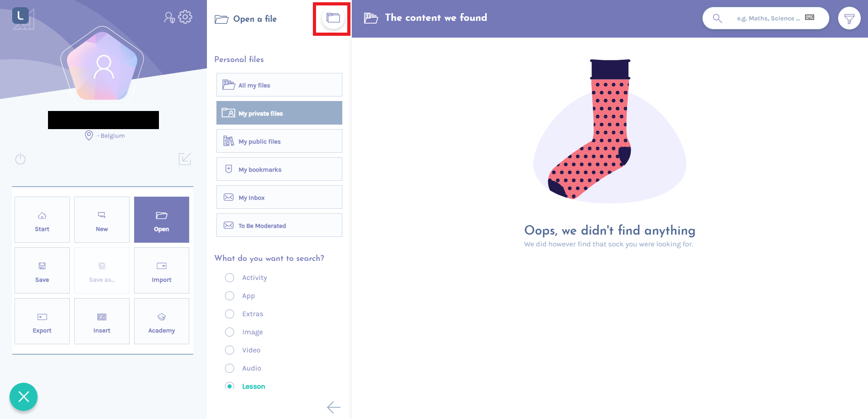The image size is (868, 419).
Task: Click the Export tile
Action: click(x=42, y=321)
